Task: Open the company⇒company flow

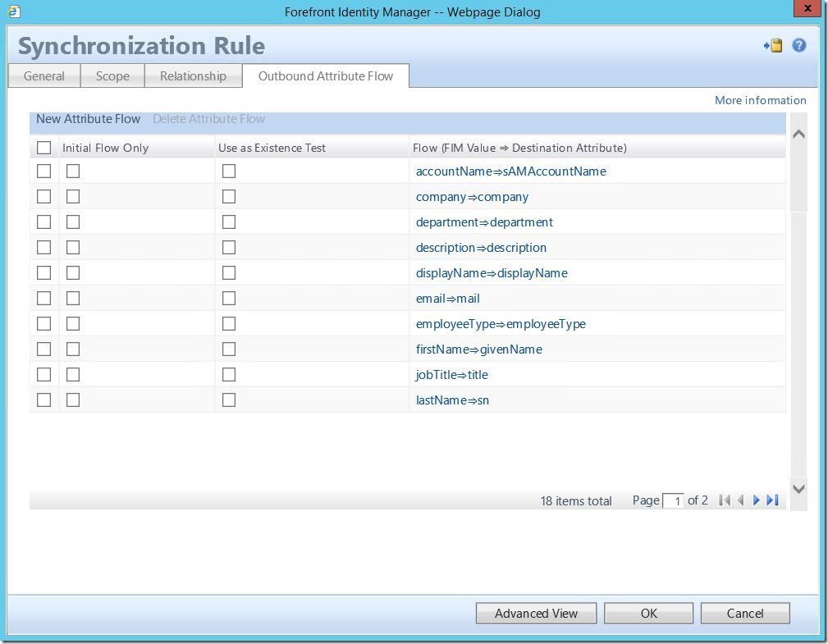Action: pyautogui.click(x=472, y=197)
